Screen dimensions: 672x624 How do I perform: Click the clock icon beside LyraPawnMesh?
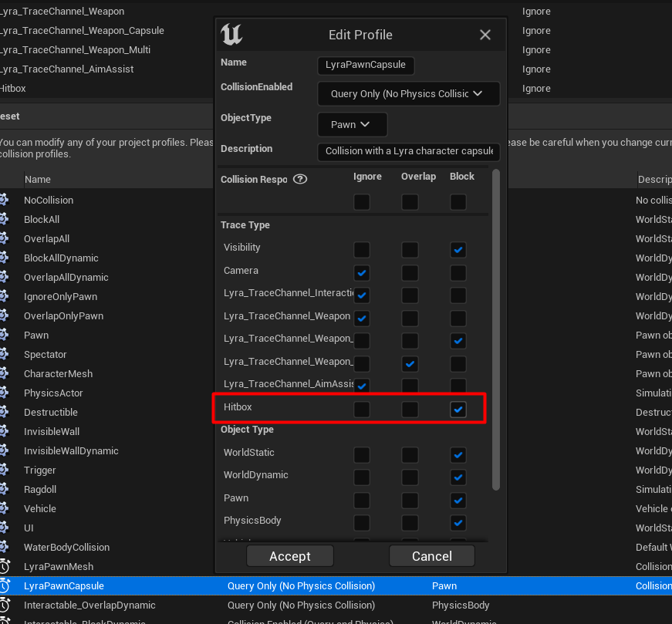(5, 566)
